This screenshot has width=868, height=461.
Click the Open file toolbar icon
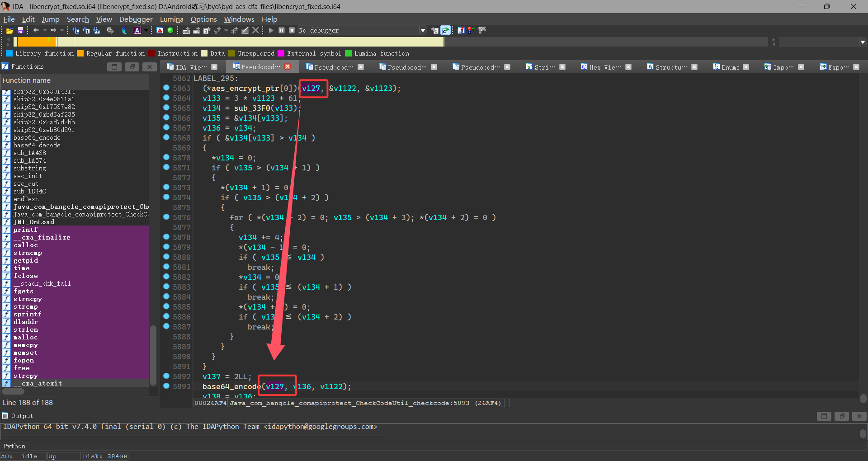[9, 30]
